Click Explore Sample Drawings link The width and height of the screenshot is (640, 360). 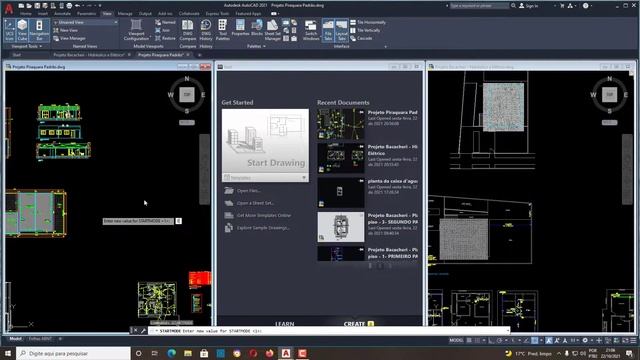(x=257, y=228)
